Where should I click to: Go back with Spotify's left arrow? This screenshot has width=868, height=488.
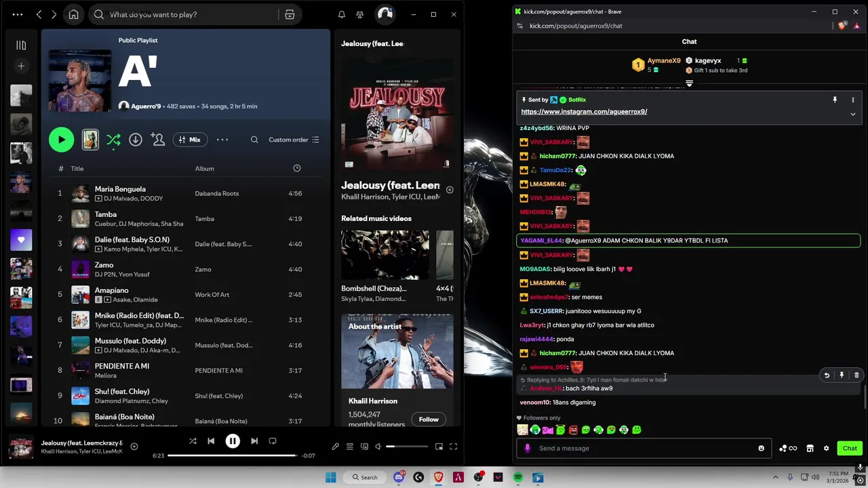pos(39,14)
